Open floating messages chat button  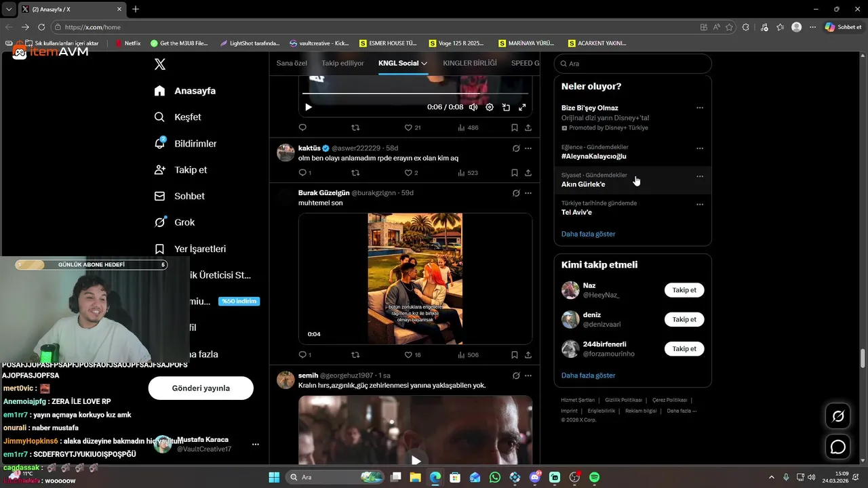click(838, 447)
